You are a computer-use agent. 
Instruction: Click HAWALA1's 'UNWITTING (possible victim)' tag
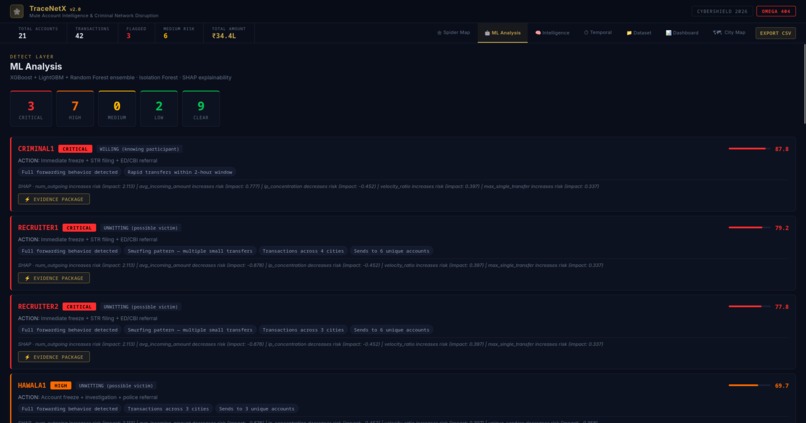click(116, 385)
